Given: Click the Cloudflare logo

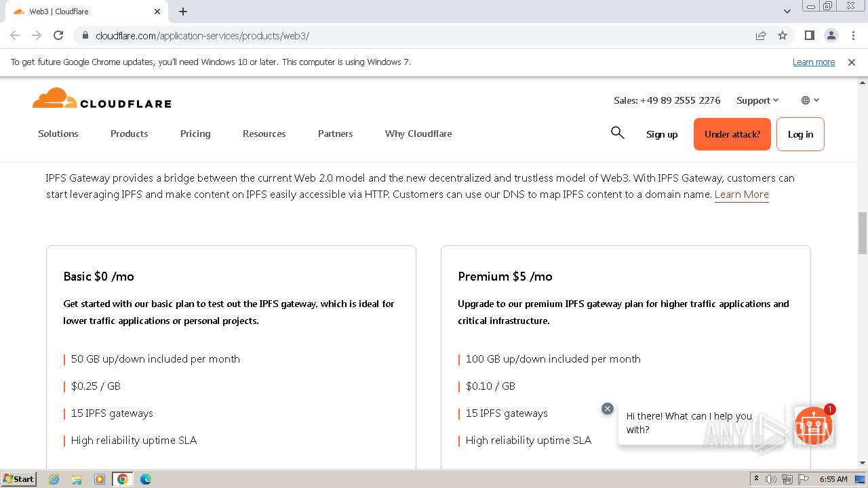Looking at the screenshot, I should click(102, 99).
